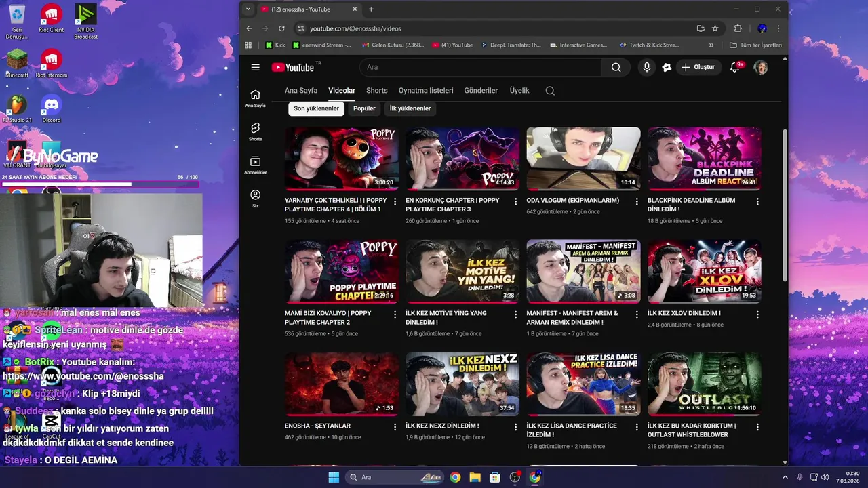This screenshot has height=488, width=868.
Task: Activate voice search microphone icon
Action: click(647, 67)
